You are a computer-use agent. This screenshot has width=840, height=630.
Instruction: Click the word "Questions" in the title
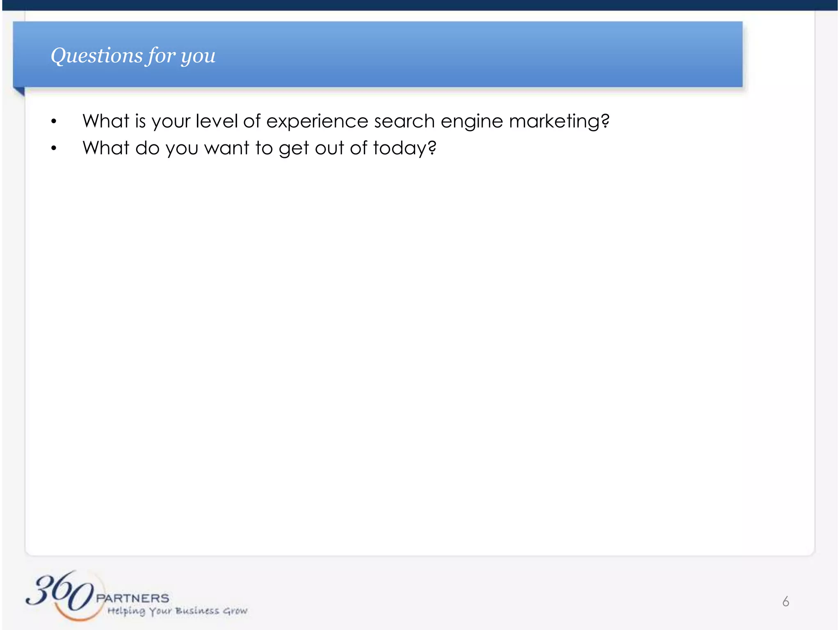tap(96, 55)
